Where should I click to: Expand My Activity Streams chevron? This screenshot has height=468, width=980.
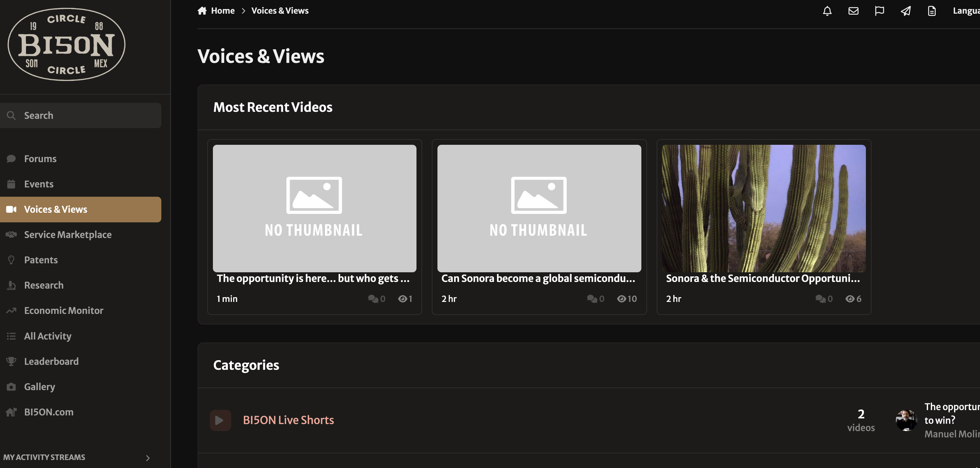[x=148, y=458]
